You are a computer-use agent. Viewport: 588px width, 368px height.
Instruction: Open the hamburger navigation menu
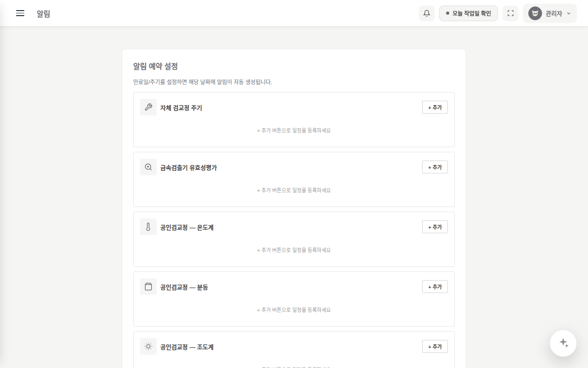coord(20,13)
